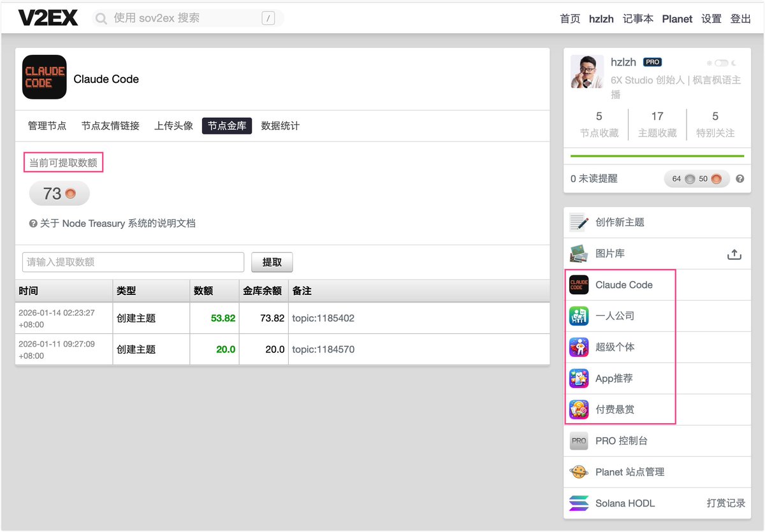The width and height of the screenshot is (765, 532).
Task: Switch to the 节点金库 tab
Action: point(227,126)
